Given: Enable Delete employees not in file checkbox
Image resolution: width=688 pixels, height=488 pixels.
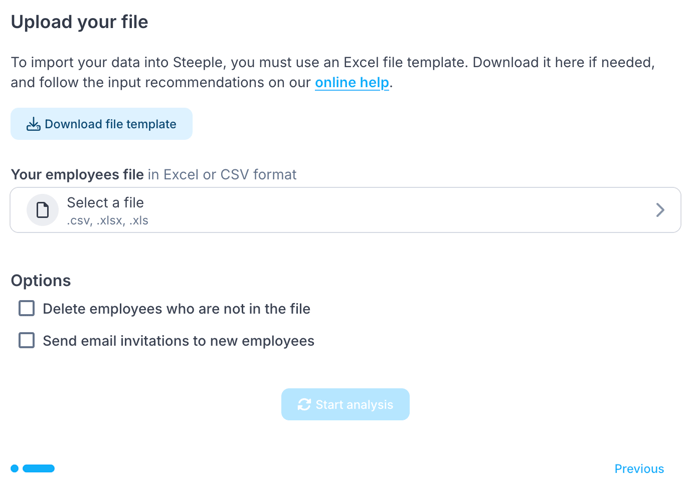Looking at the screenshot, I should (27, 309).
